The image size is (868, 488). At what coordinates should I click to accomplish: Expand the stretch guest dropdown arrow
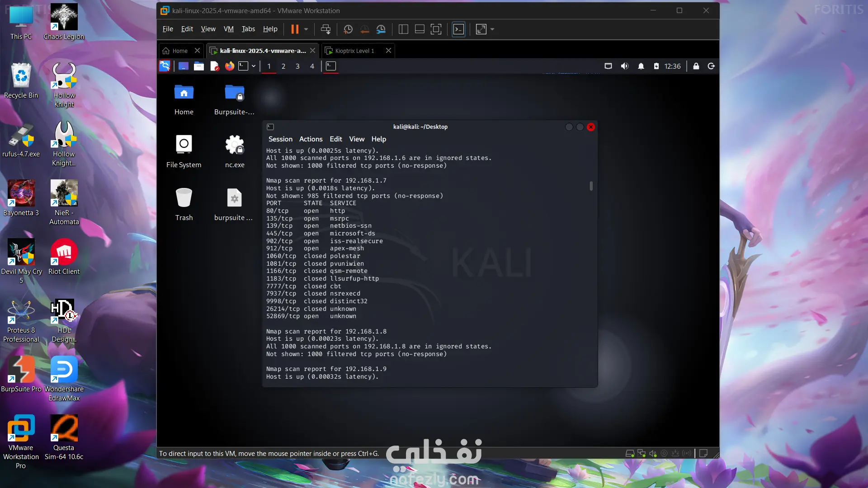pyautogui.click(x=492, y=29)
